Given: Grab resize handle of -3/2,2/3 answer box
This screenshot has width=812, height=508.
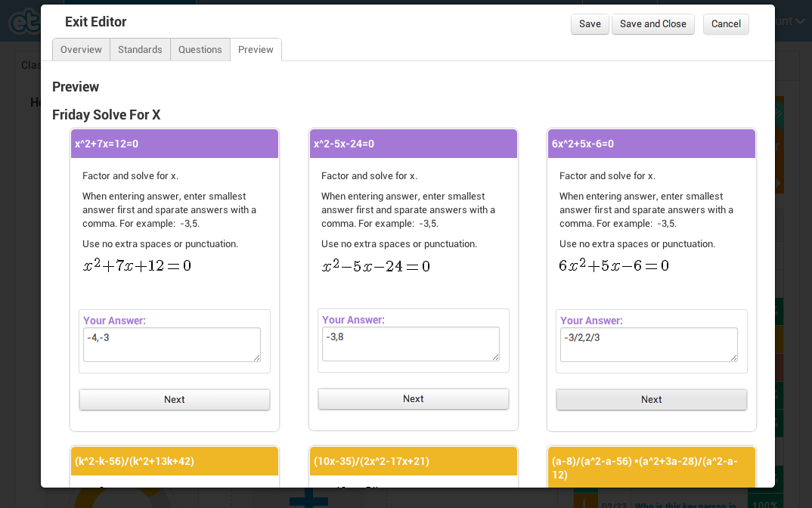Looking at the screenshot, I should 733,358.
